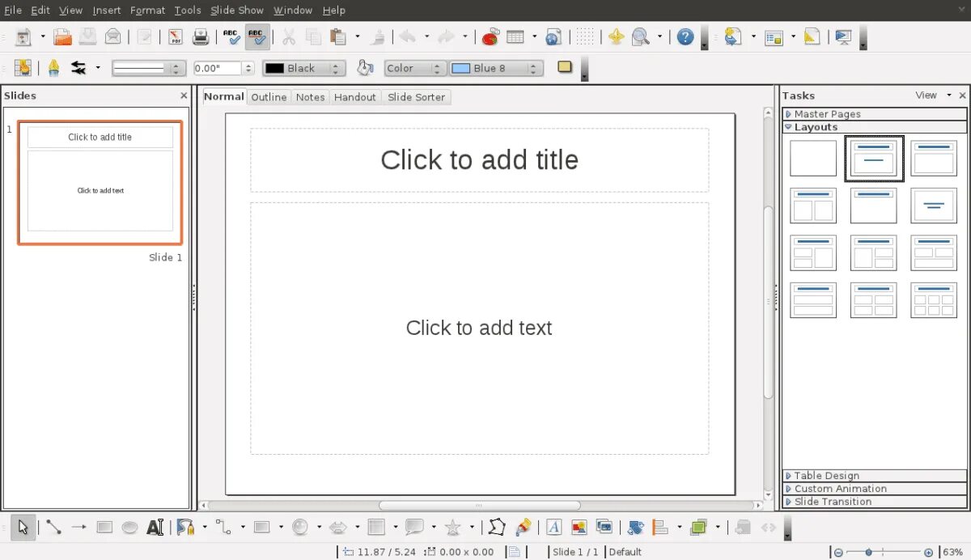Toggle Edit Points mode
This screenshot has height=560, width=971.
coord(497,528)
